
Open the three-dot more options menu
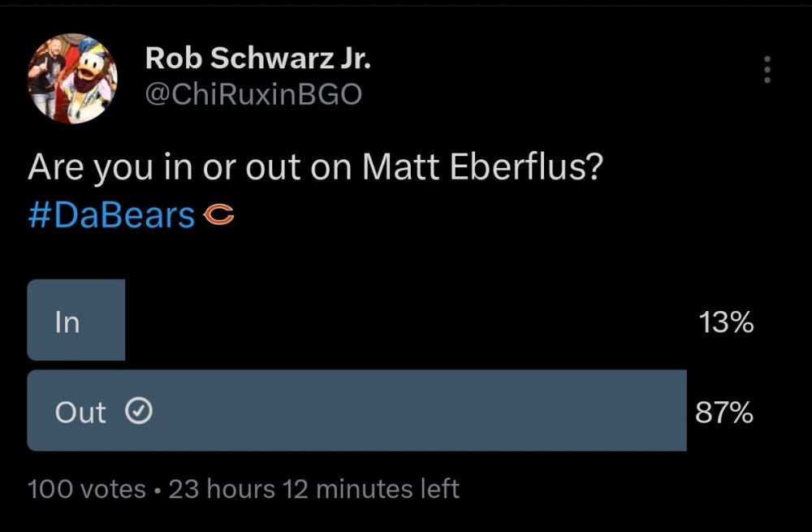click(766, 70)
